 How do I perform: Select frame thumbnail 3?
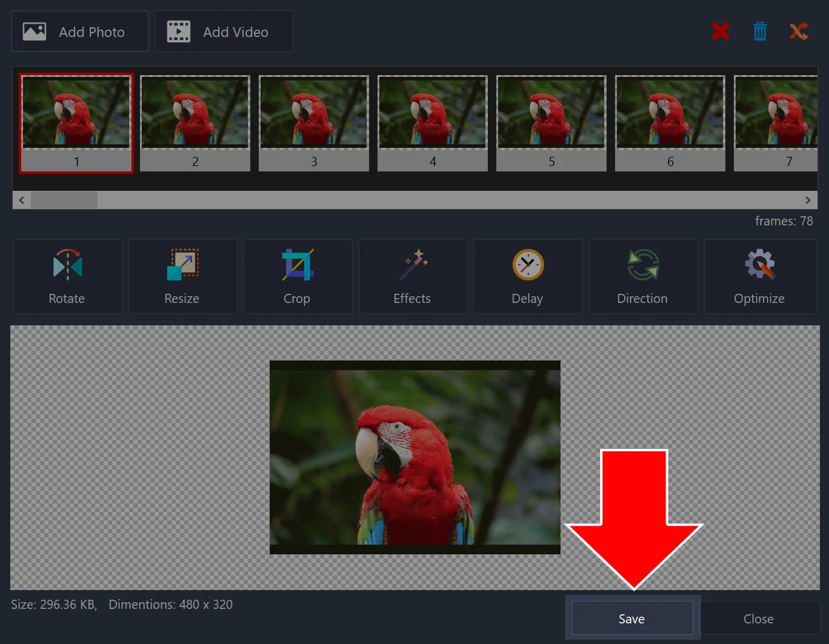pyautogui.click(x=314, y=124)
